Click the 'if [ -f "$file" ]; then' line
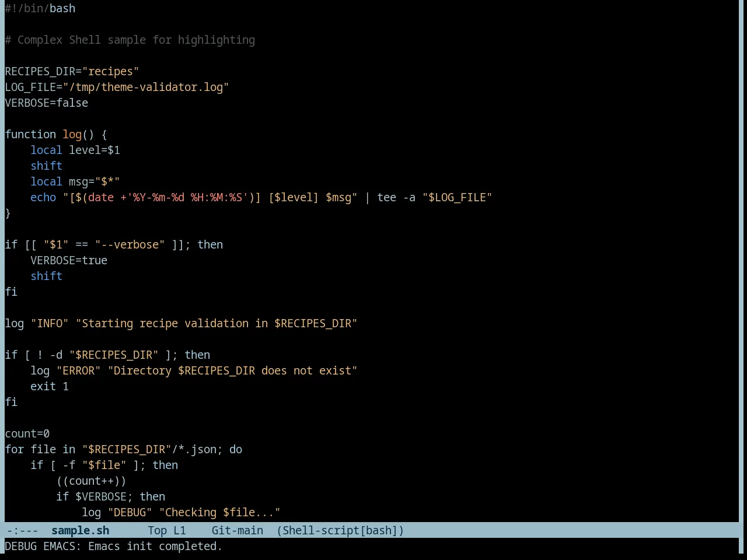The height and width of the screenshot is (560, 747). [x=104, y=465]
